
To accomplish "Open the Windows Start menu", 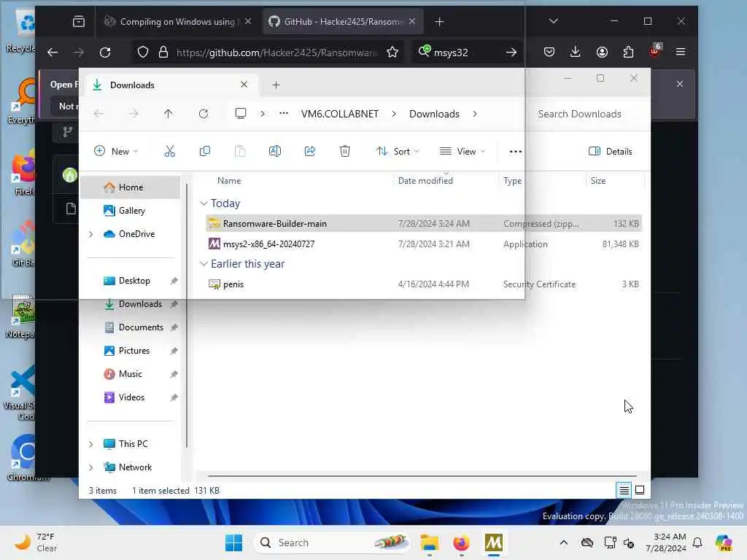I will point(233,542).
